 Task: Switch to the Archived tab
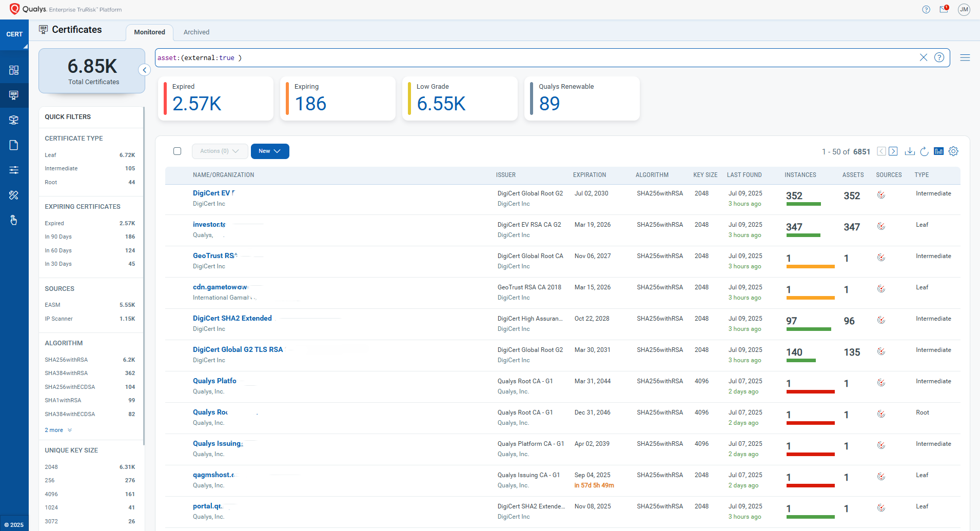click(x=197, y=32)
